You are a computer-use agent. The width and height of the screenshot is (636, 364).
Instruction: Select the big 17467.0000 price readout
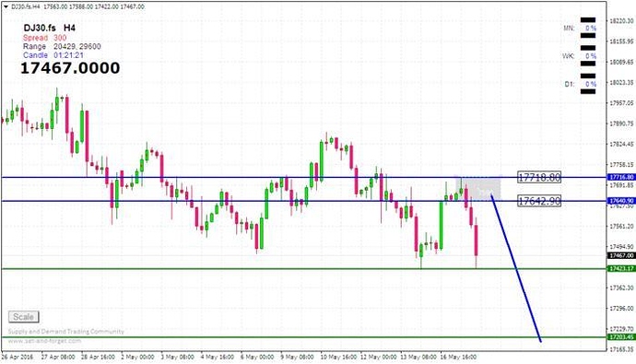coord(70,68)
